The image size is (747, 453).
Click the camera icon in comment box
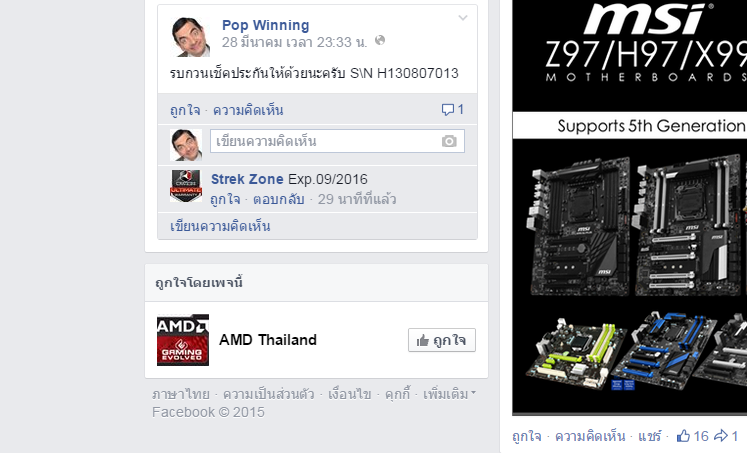449,141
